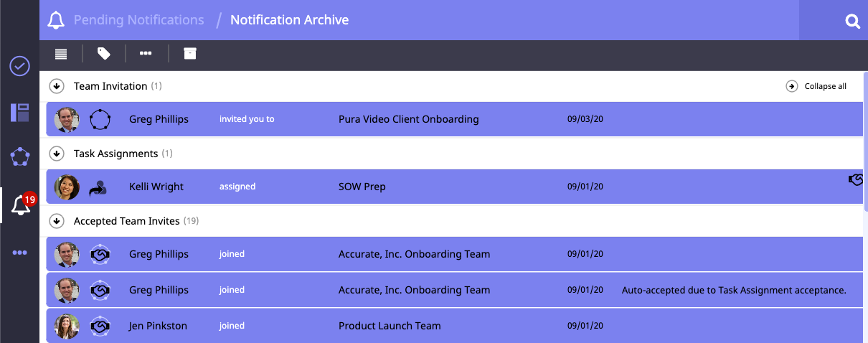
Task: Click the sidebar more ellipsis icon
Action: tap(19, 253)
